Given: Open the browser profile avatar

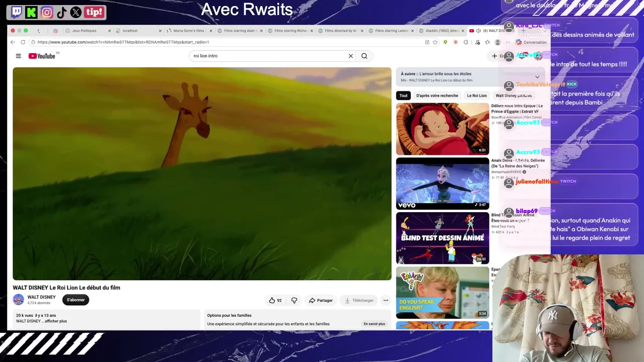Looking at the screenshot, I should 498,42.
